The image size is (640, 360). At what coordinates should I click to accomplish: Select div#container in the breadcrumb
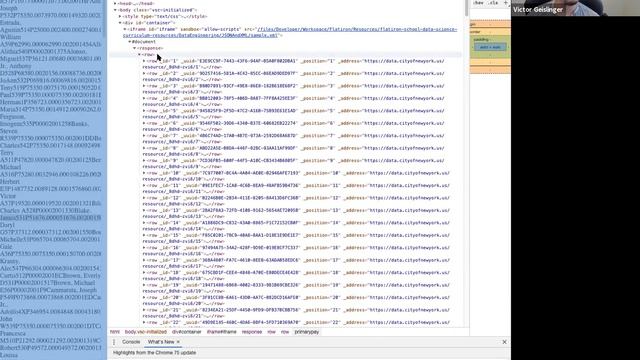click(x=187, y=332)
